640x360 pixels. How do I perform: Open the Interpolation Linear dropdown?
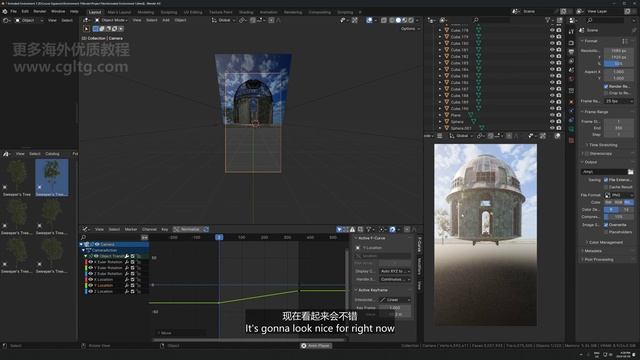click(395, 300)
